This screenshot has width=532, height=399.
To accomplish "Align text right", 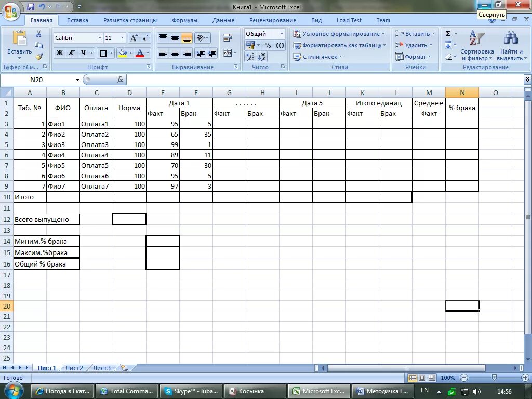I will pos(187,53).
